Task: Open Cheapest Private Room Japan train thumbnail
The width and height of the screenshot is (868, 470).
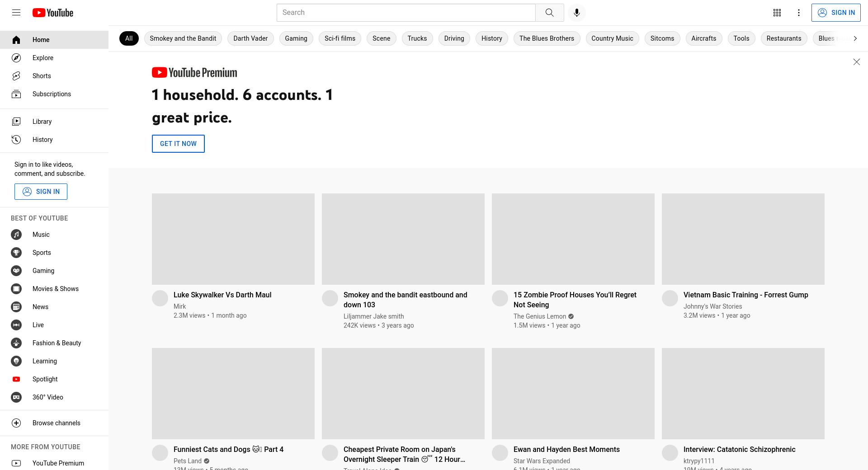Action: (403, 394)
